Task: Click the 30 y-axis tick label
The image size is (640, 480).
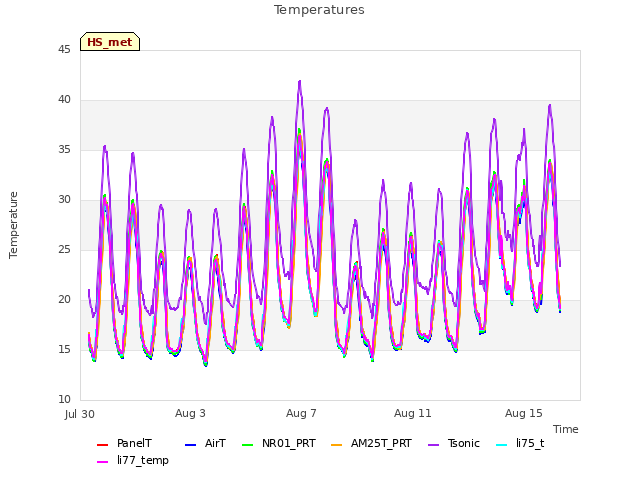Action: (64, 200)
